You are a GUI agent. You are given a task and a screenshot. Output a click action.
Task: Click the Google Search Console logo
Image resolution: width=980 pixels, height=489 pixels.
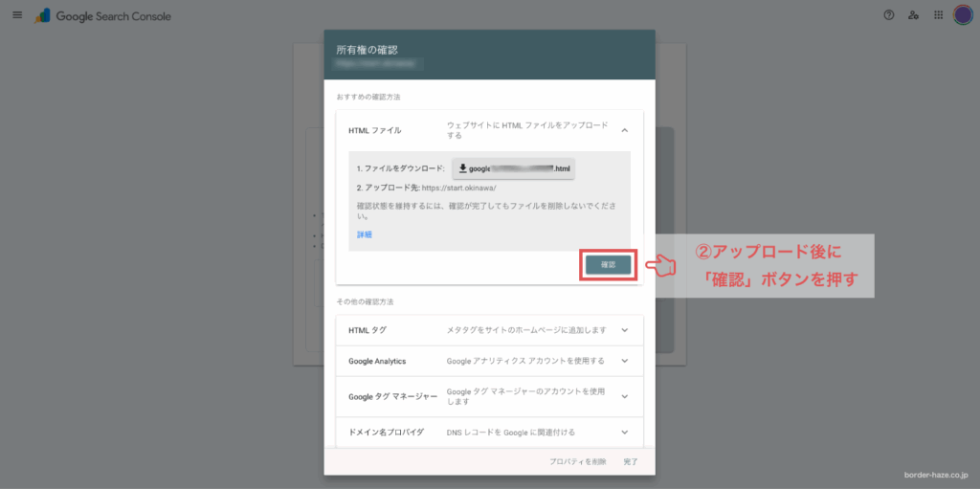(102, 16)
